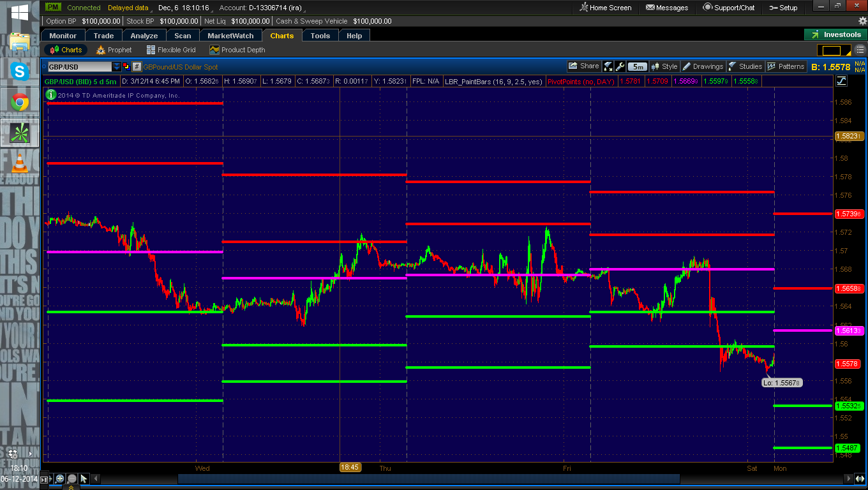868x490 pixels.
Task: Open the Setup menu
Action: click(x=783, y=8)
